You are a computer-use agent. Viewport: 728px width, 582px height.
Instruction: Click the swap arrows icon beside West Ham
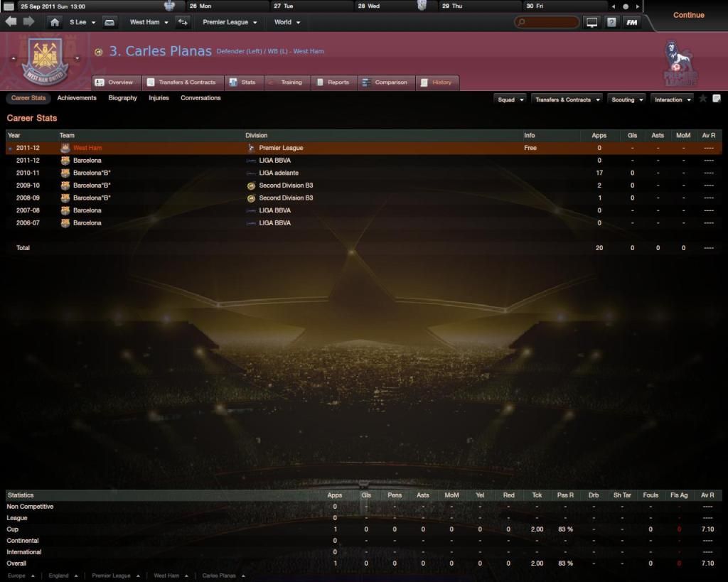pos(183,22)
